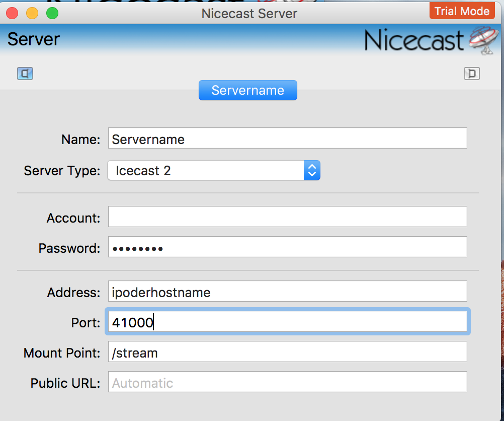Screen dimensions: 504x421
Task: Click the Name label
Action: click(x=80, y=139)
